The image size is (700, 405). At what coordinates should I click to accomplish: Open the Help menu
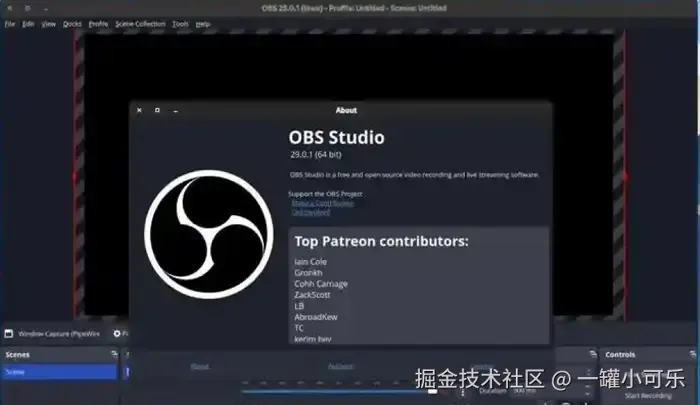pos(203,24)
